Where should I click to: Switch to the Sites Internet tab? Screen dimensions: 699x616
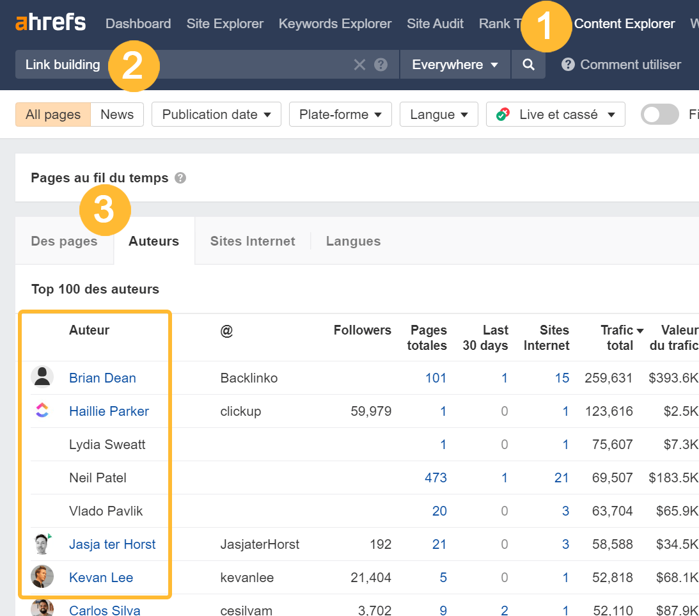253,241
